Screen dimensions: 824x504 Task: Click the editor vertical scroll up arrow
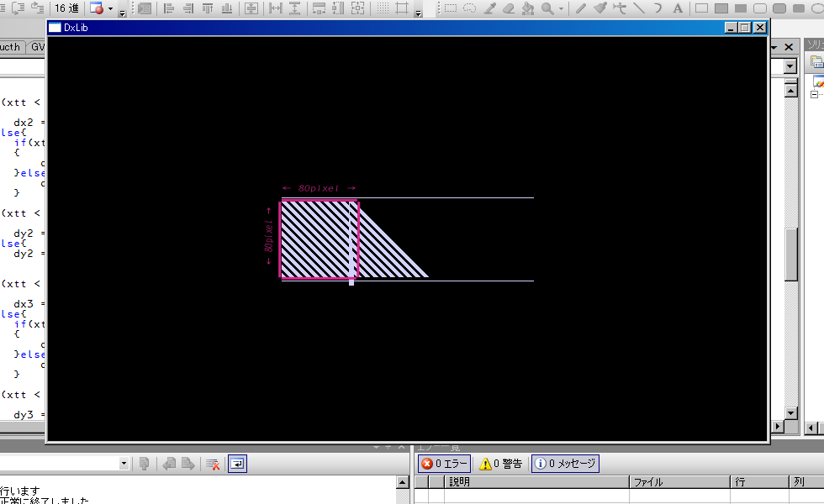coord(791,91)
